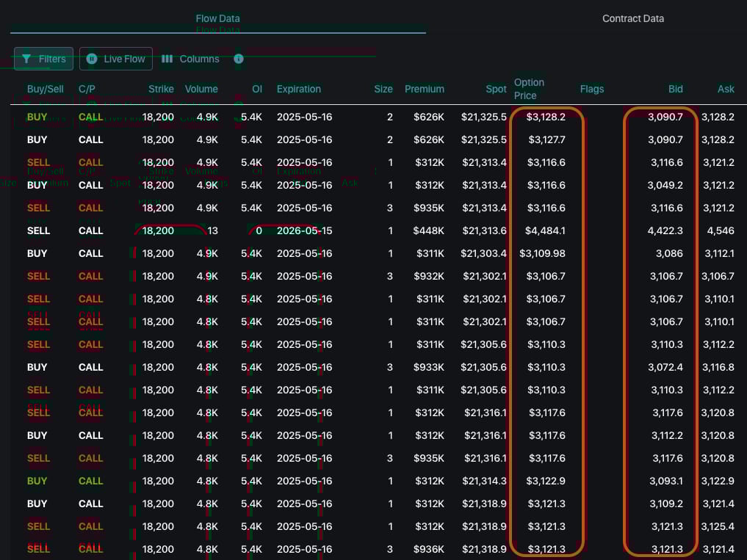The height and width of the screenshot is (560, 747).
Task: Sort by Option Price column header
Action: click(x=529, y=89)
